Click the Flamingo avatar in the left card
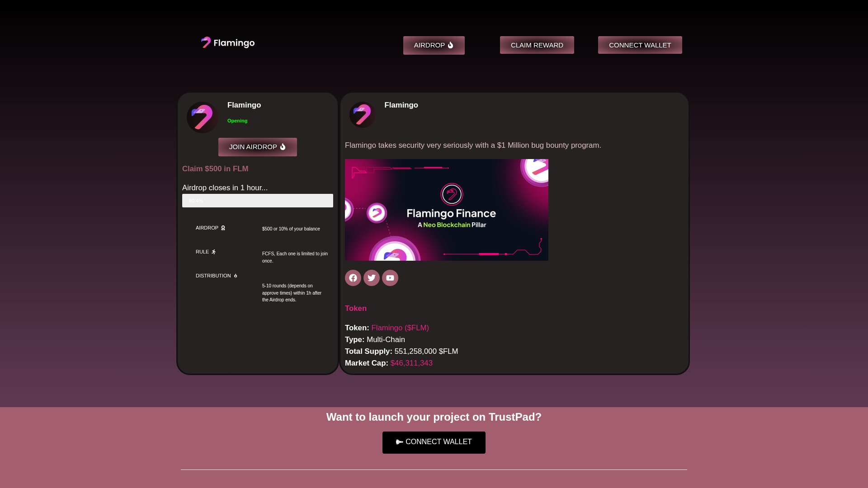 coord(203,117)
